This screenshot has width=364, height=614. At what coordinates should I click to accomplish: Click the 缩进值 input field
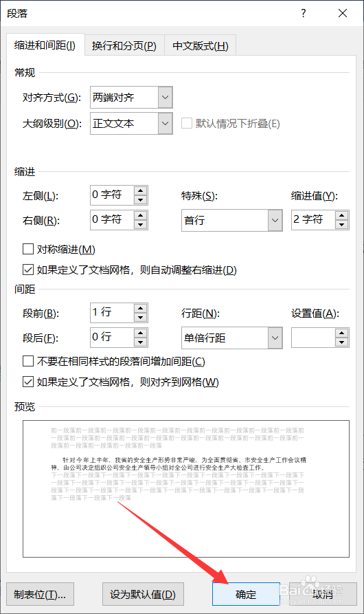point(313,219)
